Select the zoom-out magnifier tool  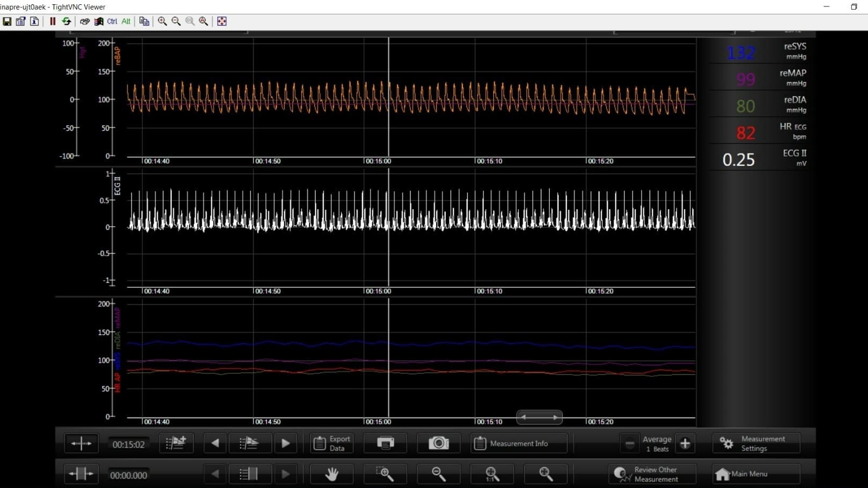tap(438, 474)
